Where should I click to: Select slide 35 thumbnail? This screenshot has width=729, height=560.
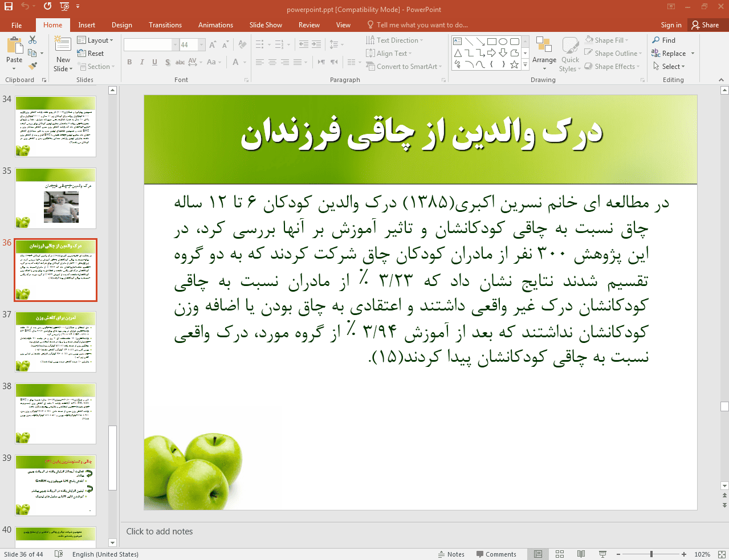click(56, 198)
